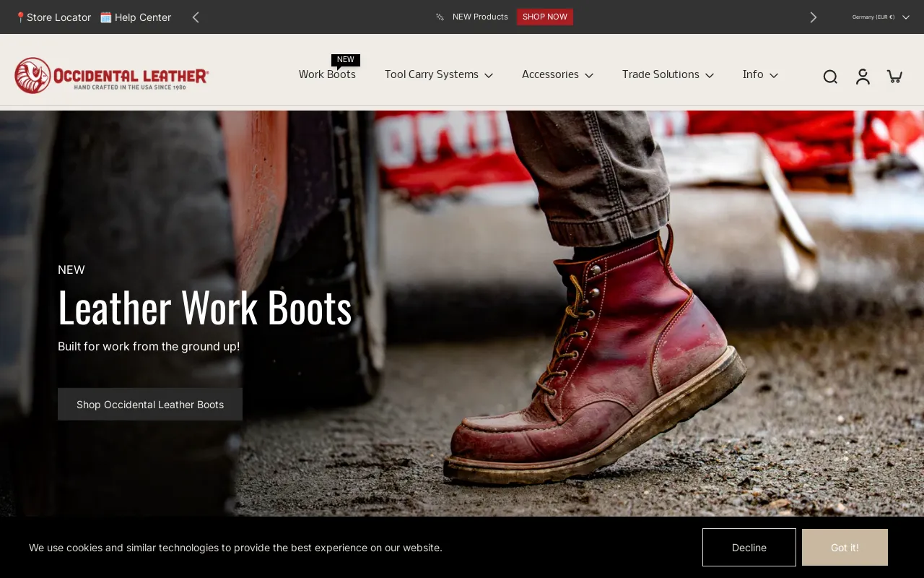Click Shop Occidental Leather Boots button
The width and height of the screenshot is (924, 578).
click(150, 405)
